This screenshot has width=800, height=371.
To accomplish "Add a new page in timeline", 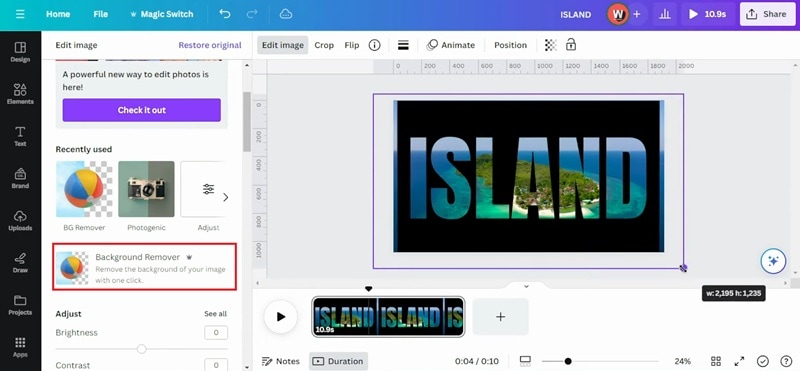I will click(x=501, y=317).
